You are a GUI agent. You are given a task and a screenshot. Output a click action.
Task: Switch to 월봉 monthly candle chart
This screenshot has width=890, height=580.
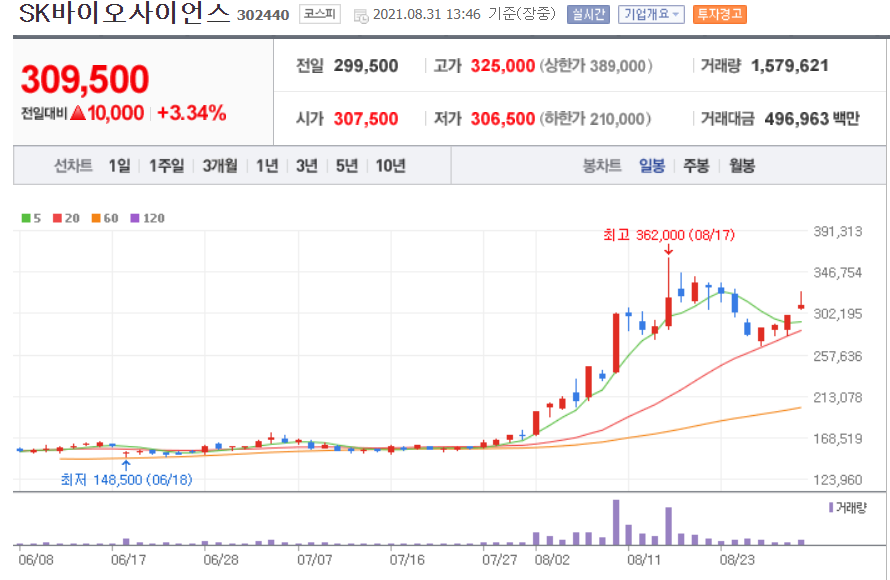pos(742,166)
